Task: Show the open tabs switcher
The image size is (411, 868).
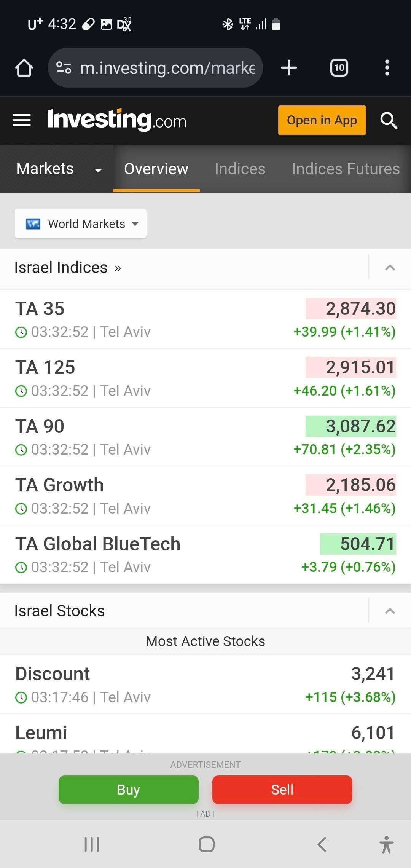Action: 339,68
